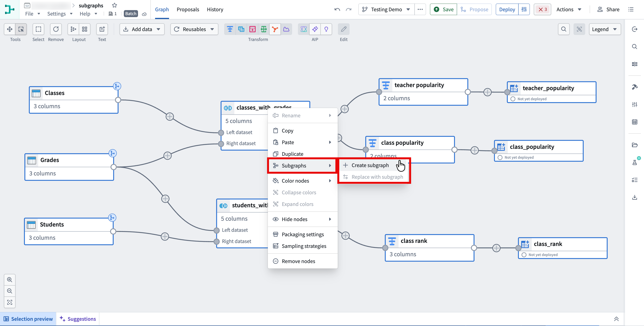Choose Duplicate in context menu
Image resolution: width=644 pixels, height=326 pixels.
(x=303, y=154)
